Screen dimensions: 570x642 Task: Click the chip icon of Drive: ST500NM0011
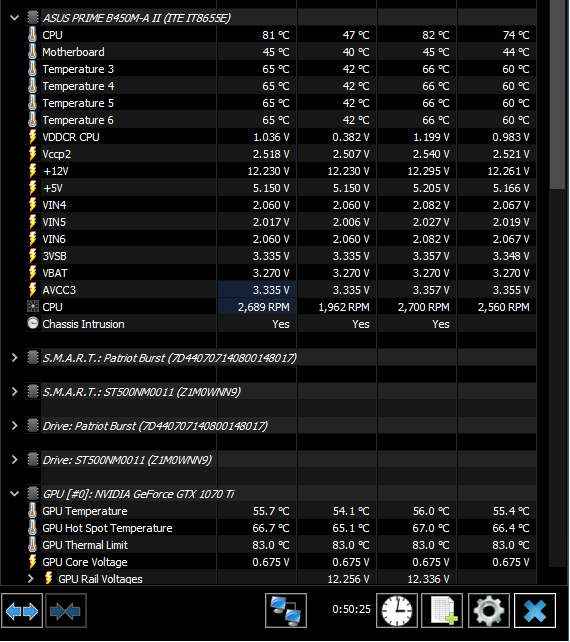click(33, 460)
